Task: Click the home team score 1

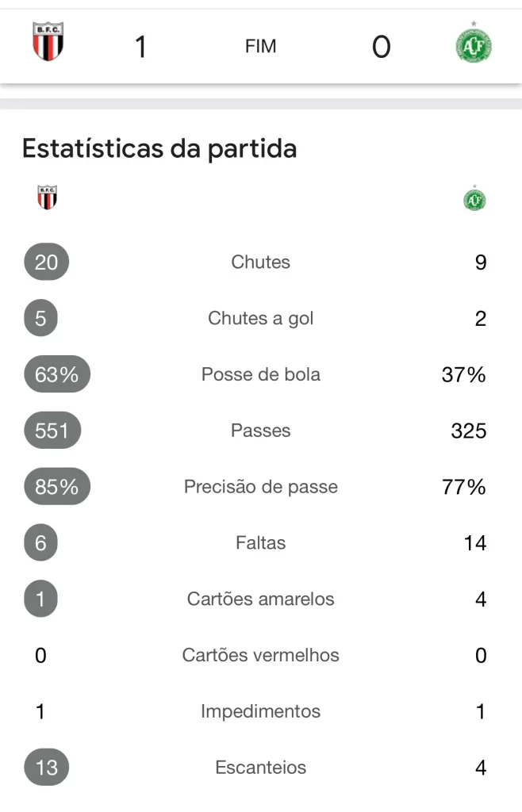Action: tap(140, 47)
